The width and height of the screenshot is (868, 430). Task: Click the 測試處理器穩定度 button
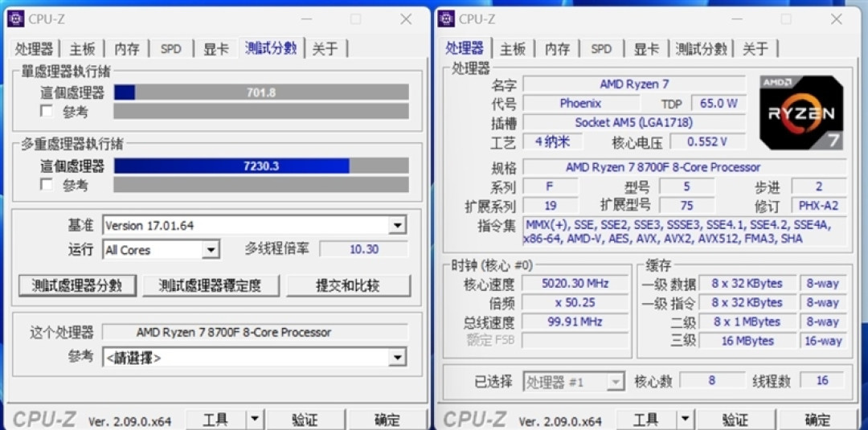tap(211, 285)
